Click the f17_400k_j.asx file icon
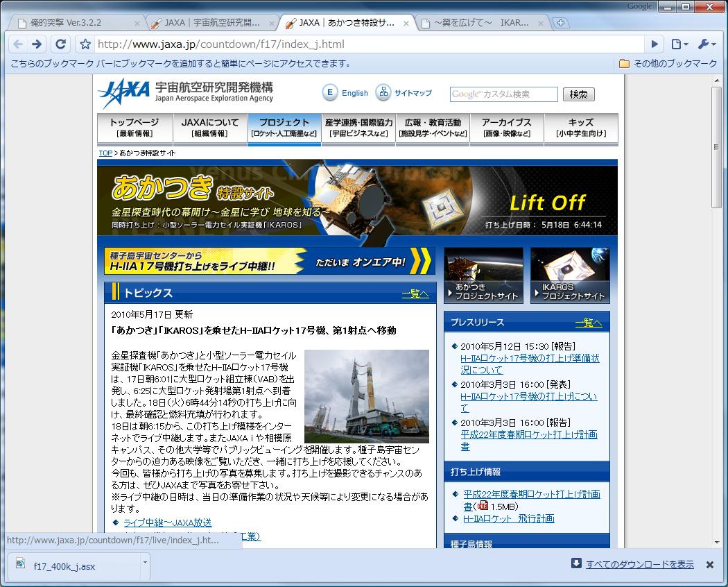Screen dimensions: 728x587 (20, 564)
